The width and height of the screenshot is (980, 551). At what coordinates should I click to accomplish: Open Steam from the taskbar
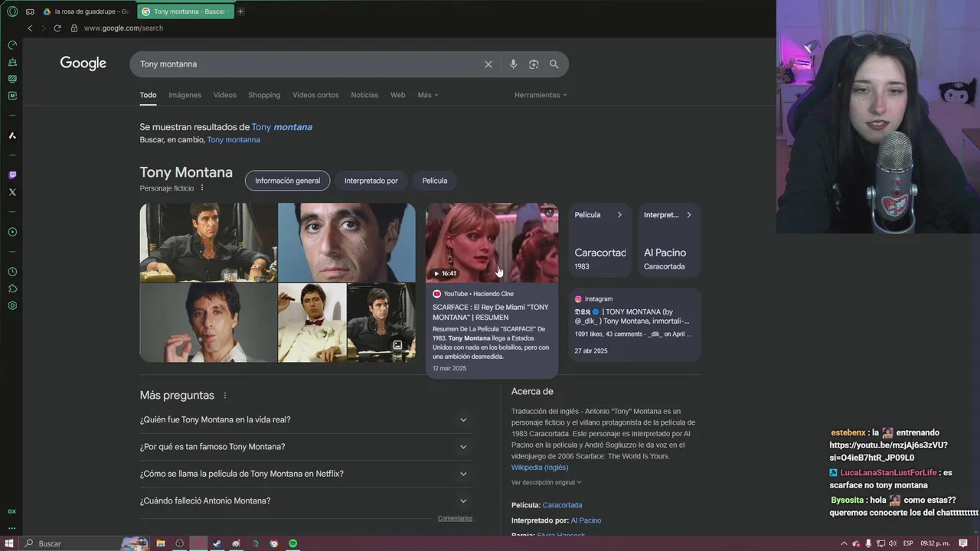[x=217, y=543]
